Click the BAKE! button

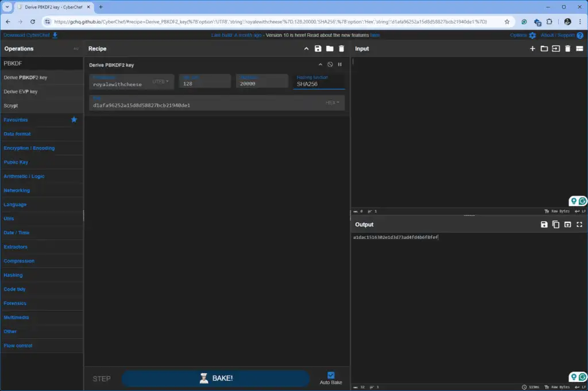[x=216, y=378]
